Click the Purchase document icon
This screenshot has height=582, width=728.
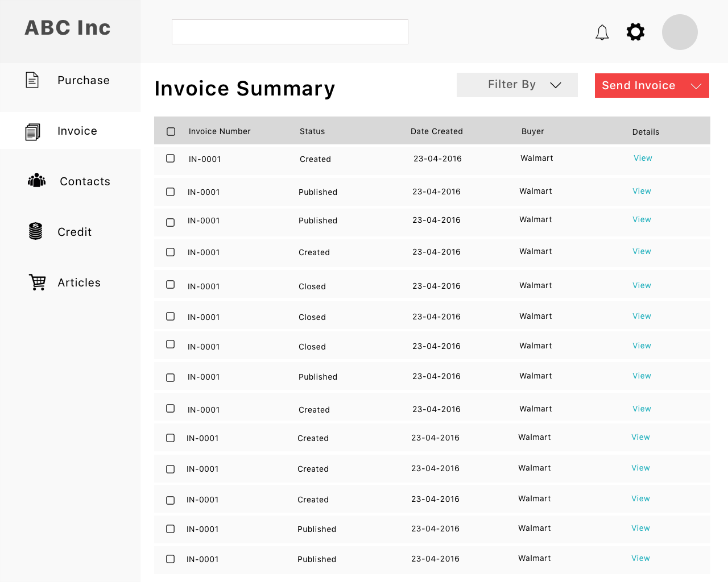[32, 80]
